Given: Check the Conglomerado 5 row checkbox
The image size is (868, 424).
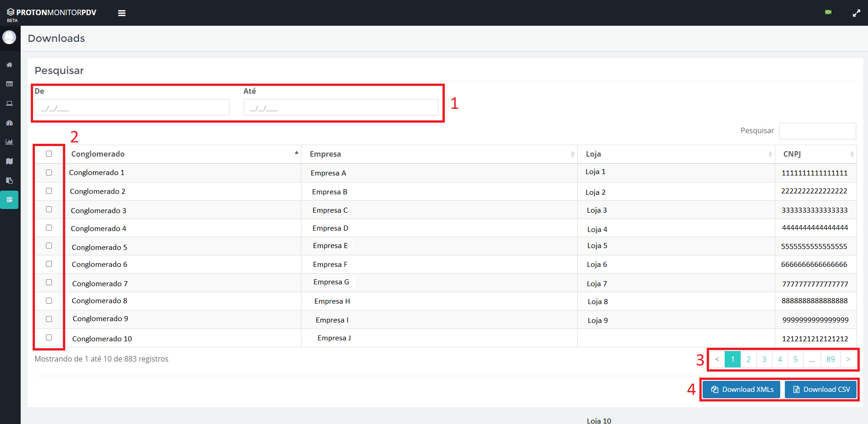Looking at the screenshot, I should point(49,246).
